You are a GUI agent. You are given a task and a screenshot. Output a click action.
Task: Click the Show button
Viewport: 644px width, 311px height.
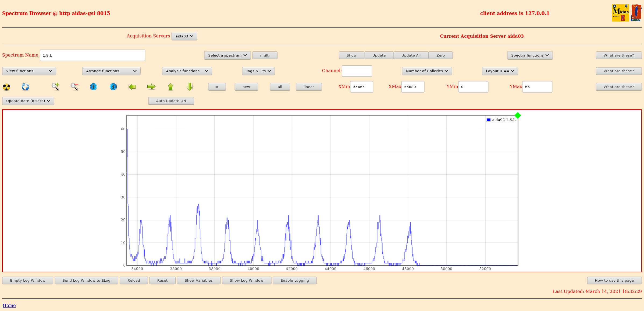351,55
